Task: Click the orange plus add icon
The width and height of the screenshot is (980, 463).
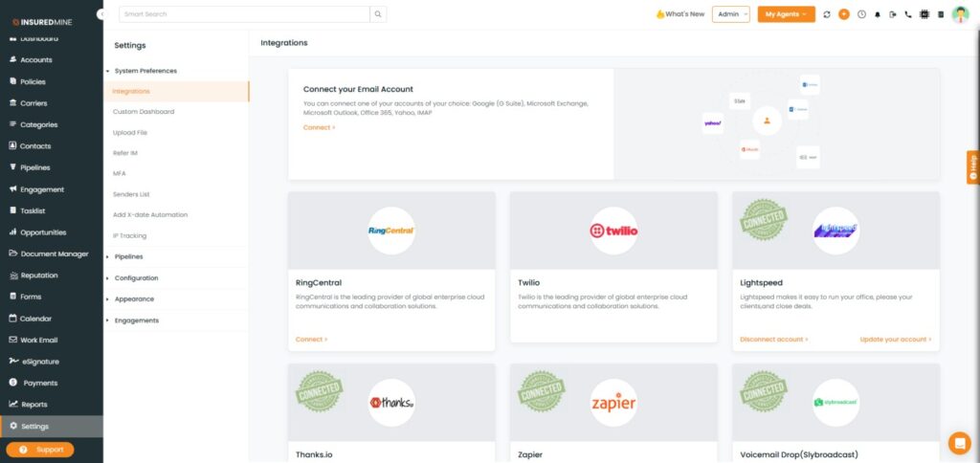Action: tap(843, 14)
